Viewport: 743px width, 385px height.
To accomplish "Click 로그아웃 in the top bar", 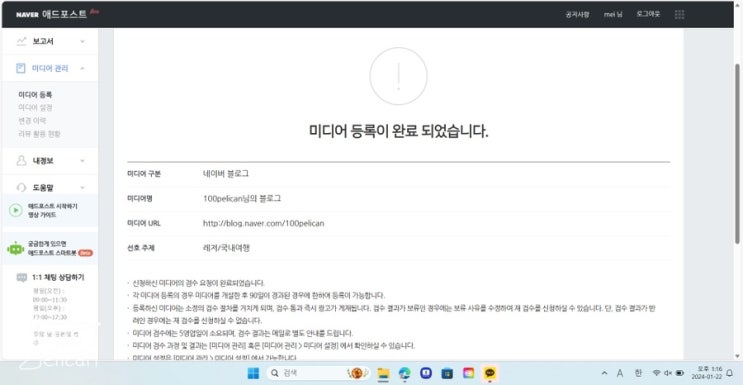I will 648,14.
